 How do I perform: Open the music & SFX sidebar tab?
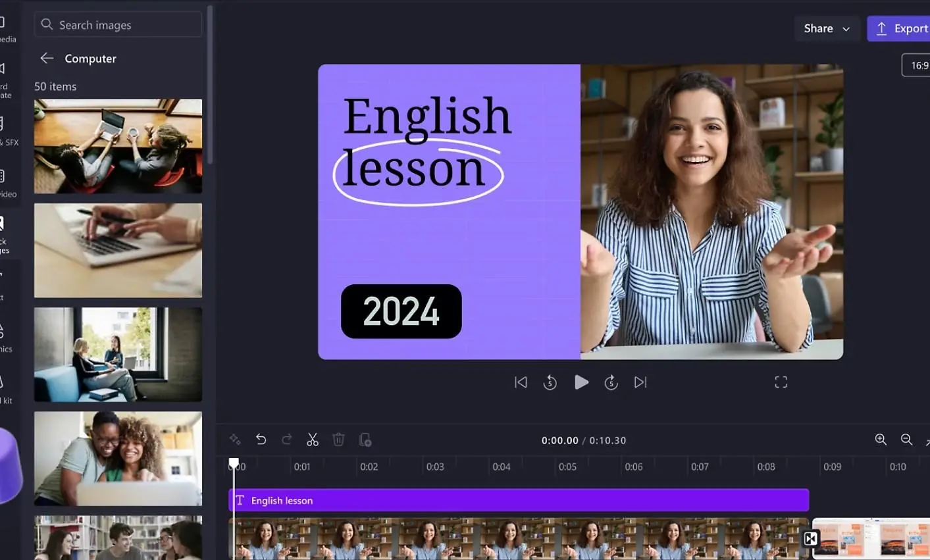tap(8, 132)
